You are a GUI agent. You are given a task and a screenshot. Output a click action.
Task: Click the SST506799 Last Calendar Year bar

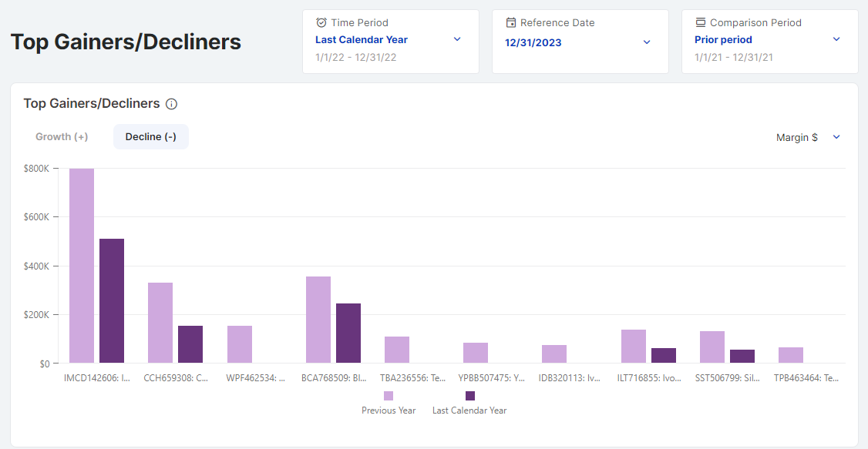tap(742, 356)
